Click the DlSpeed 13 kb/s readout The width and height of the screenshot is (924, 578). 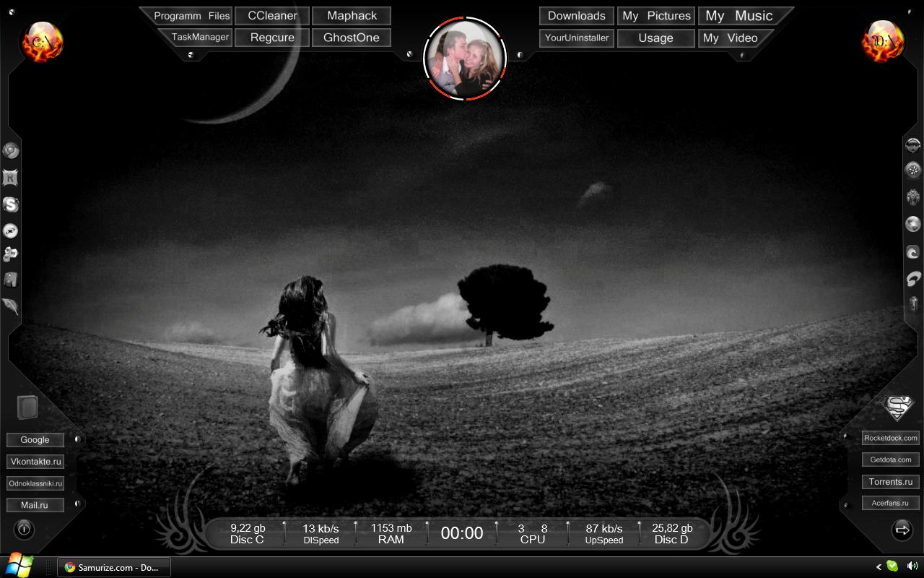tap(321, 533)
